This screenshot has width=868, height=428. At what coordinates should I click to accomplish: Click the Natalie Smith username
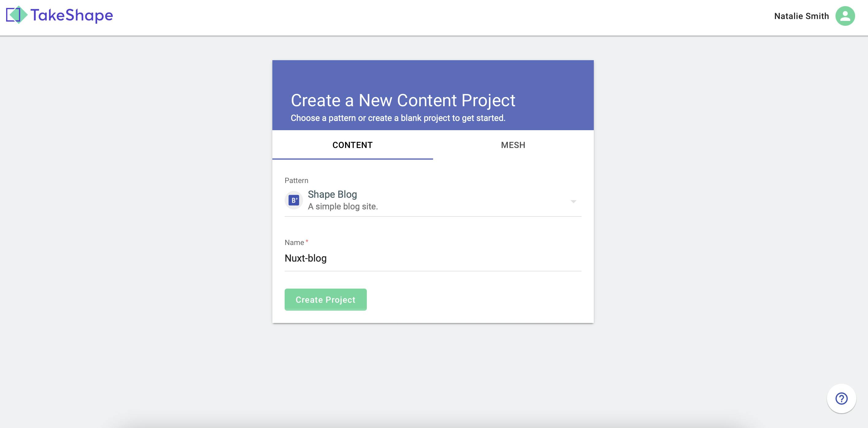[x=801, y=16]
